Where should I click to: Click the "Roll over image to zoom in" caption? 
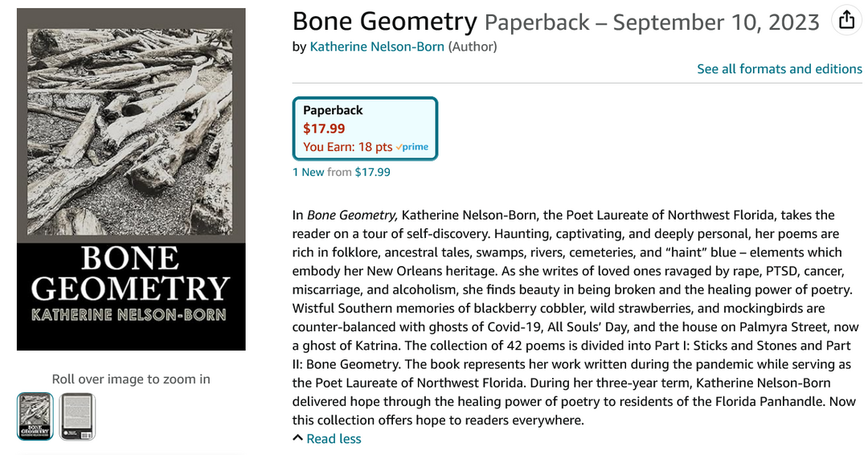tap(131, 379)
